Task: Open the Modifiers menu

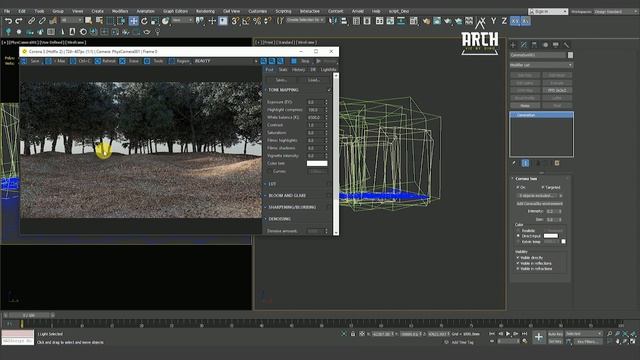Action: [120, 11]
